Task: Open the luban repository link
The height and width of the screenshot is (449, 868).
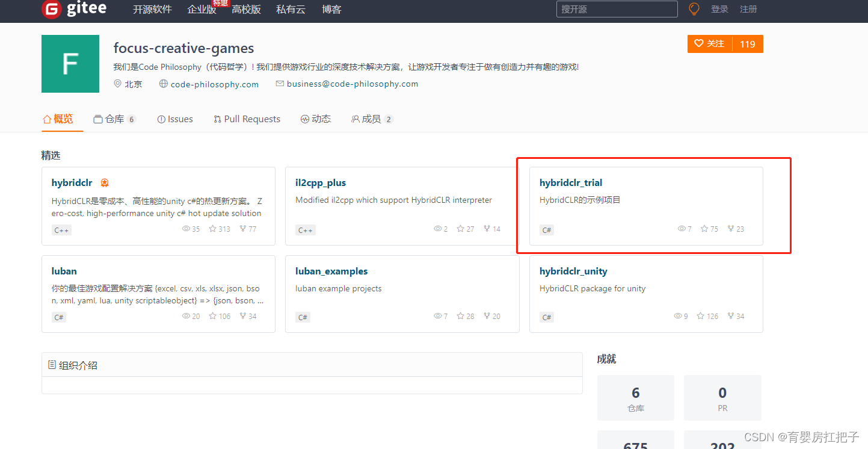Action: [x=64, y=271]
